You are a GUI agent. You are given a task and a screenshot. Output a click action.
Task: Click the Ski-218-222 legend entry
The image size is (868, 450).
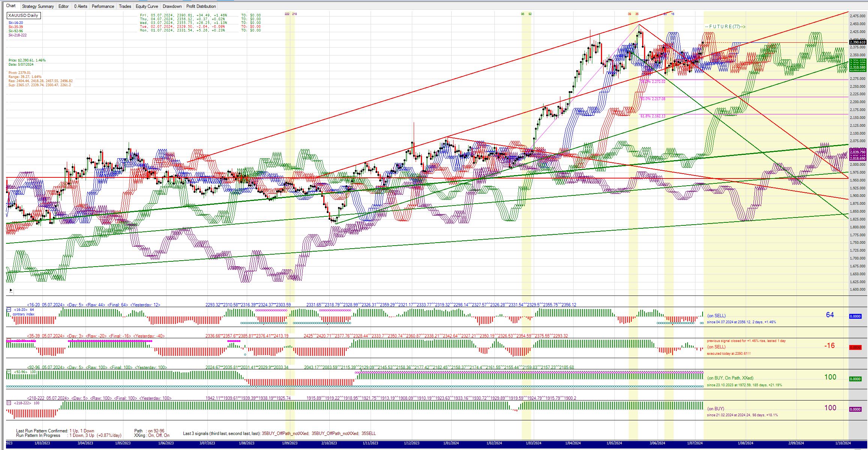[18, 35]
